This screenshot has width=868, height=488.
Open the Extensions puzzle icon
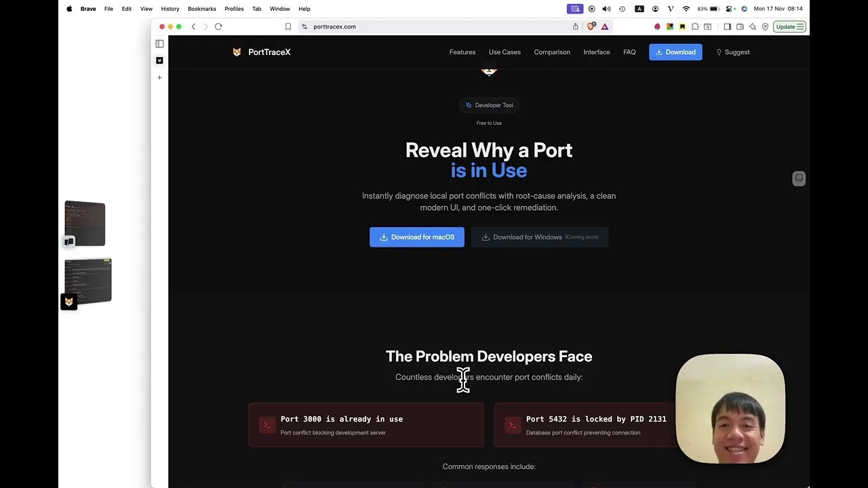click(696, 26)
